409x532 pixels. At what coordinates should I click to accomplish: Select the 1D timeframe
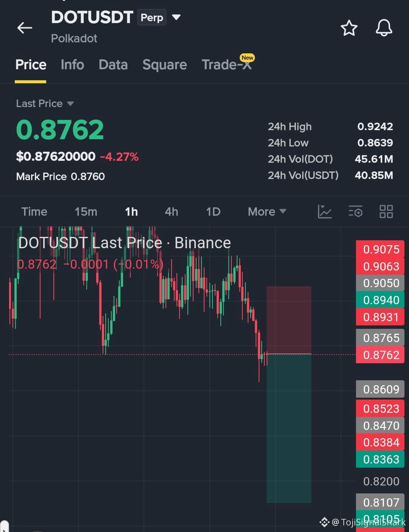tap(213, 212)
